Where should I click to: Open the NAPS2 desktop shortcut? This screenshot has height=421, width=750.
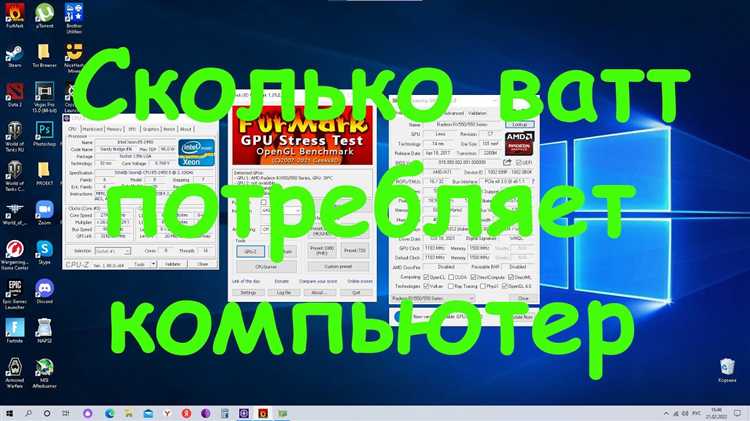[x=44, y=331]
